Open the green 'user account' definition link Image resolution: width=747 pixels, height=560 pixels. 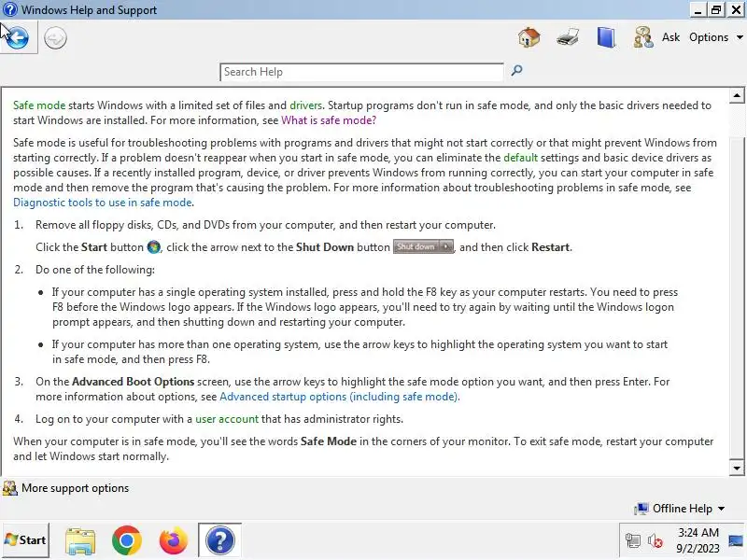(x=227, y=419)
